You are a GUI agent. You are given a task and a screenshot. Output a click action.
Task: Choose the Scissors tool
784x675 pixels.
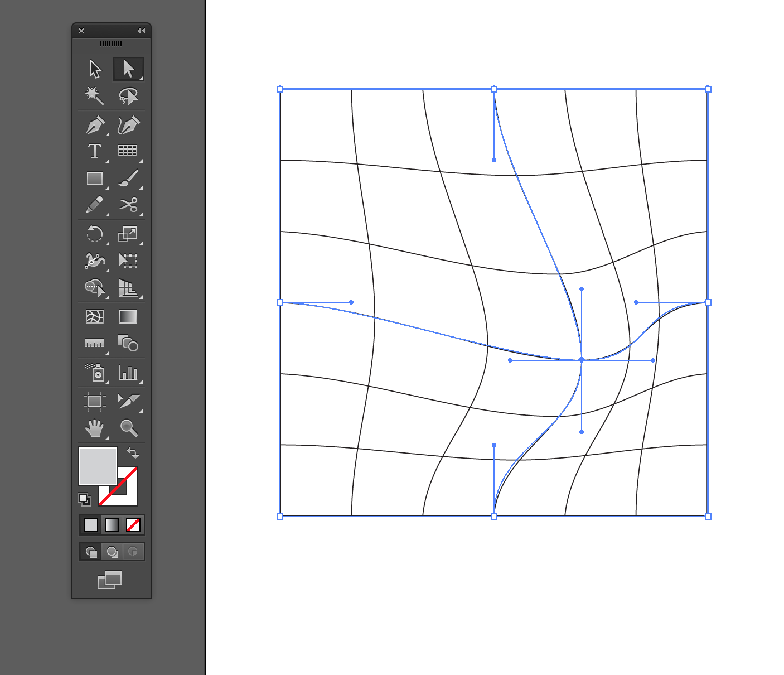point(128,205)
